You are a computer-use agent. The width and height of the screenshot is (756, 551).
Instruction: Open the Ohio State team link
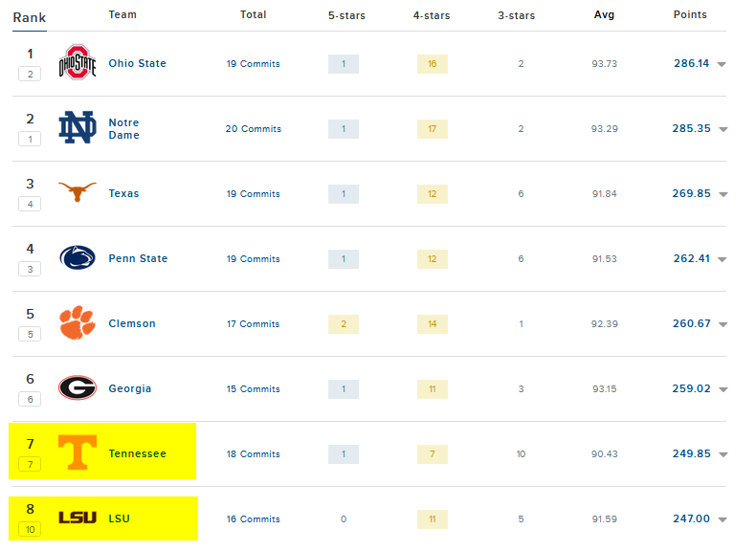pyautogui.click(x=137, y=63)
